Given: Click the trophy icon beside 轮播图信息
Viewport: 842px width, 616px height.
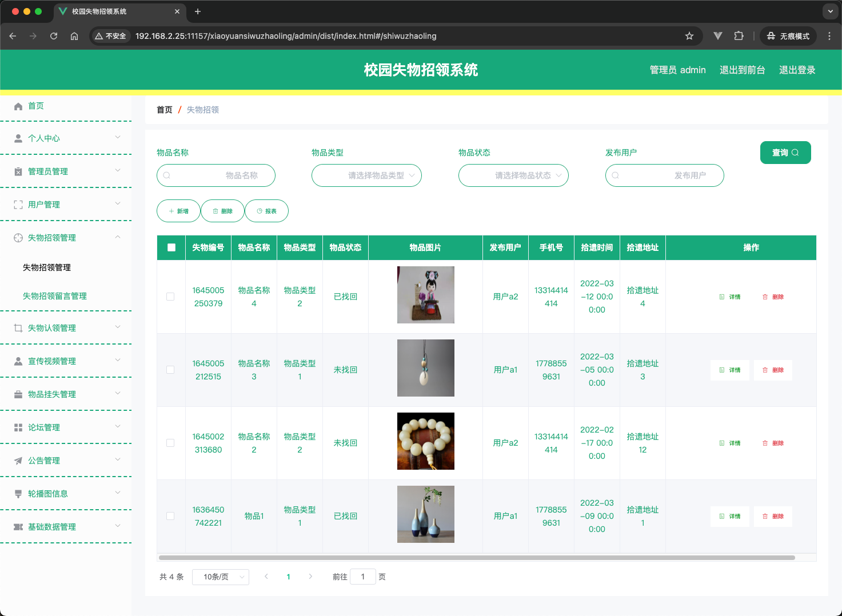Looking at the screenshot, I should pyautogui.click(x=18, y=494).
